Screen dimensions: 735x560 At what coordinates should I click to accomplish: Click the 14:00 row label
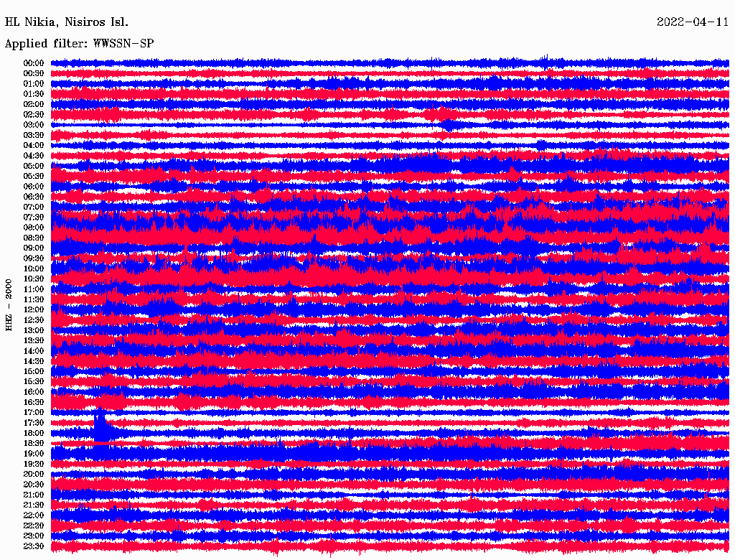pos(34,350)
